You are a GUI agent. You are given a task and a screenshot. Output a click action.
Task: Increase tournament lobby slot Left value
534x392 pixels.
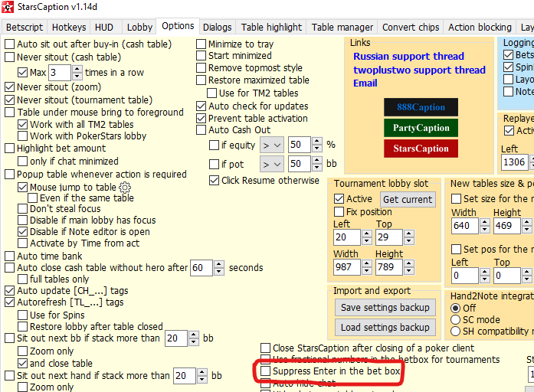[x=367, y=234]
